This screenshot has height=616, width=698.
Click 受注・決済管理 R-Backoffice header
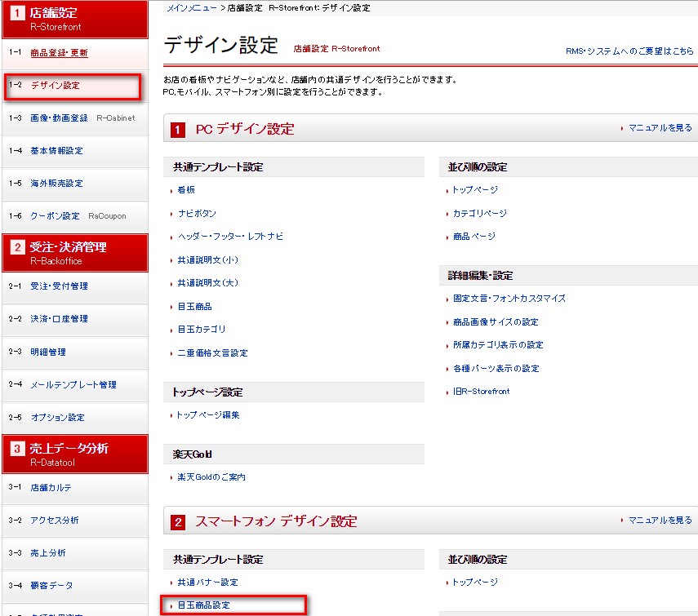75,253
